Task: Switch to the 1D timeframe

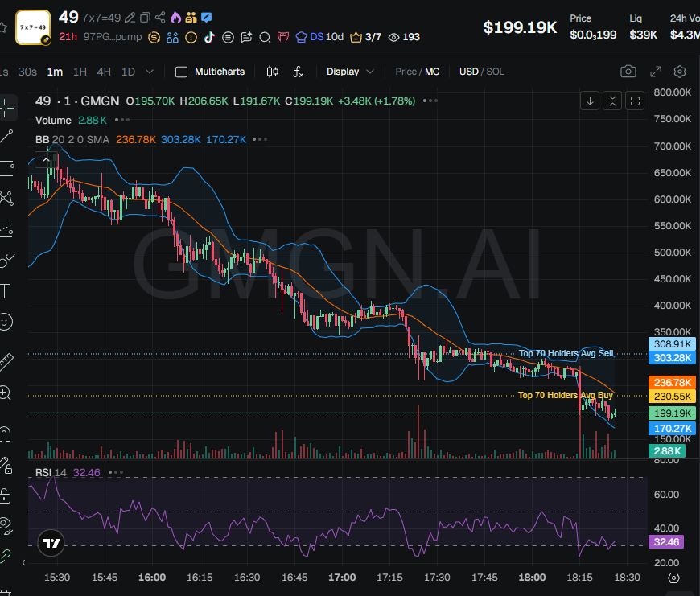Action: coord(128,72)
